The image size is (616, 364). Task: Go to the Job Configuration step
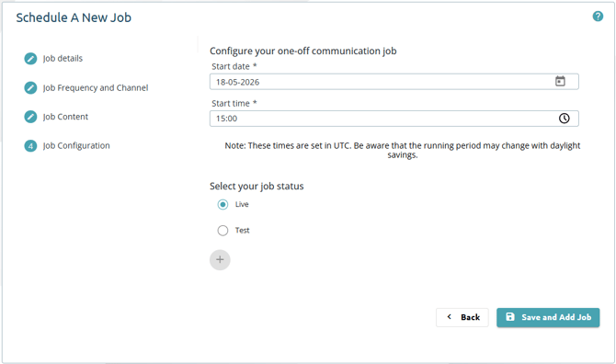click(76, 145)
